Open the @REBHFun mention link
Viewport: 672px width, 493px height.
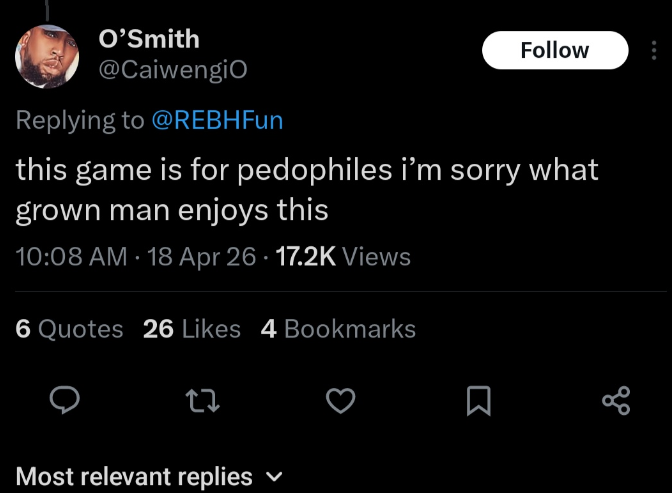point(216,121)
